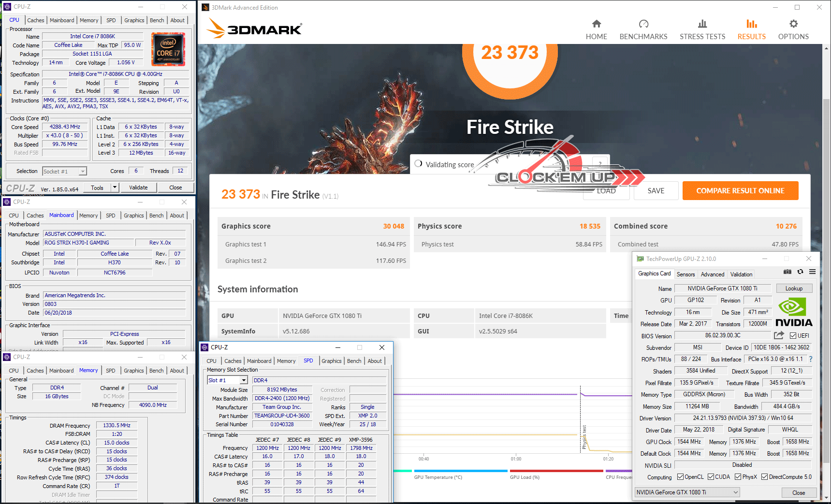
Task: Click the BIOS export share icon
Action: [x=778, y=335]
